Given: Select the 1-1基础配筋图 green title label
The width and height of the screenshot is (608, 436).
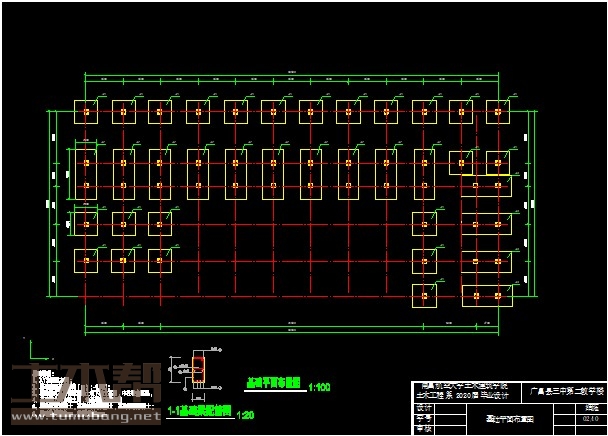Looking at the screenshot, I should click(x=200, y=410).
